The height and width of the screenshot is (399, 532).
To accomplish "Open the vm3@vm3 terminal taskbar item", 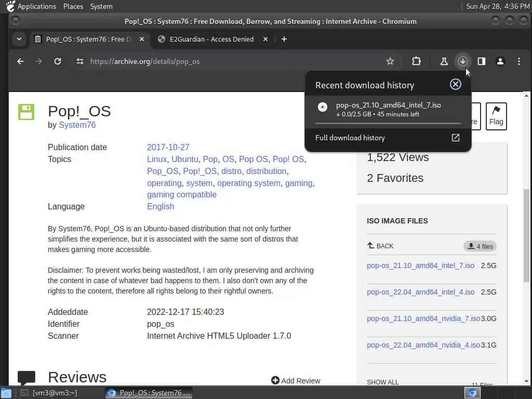I will [x=49, y=393].
